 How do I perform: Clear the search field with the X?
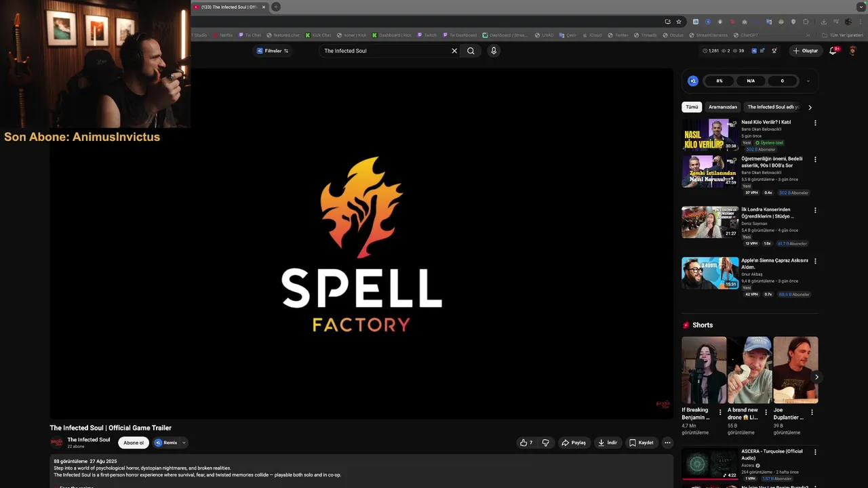pyautogui.click(x=454, y=51)
